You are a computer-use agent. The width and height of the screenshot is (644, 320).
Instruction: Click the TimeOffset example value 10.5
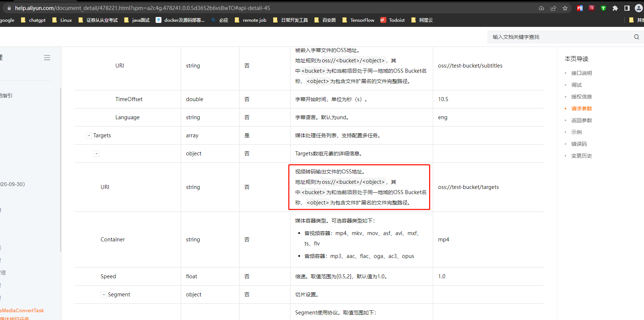point(443,99)
